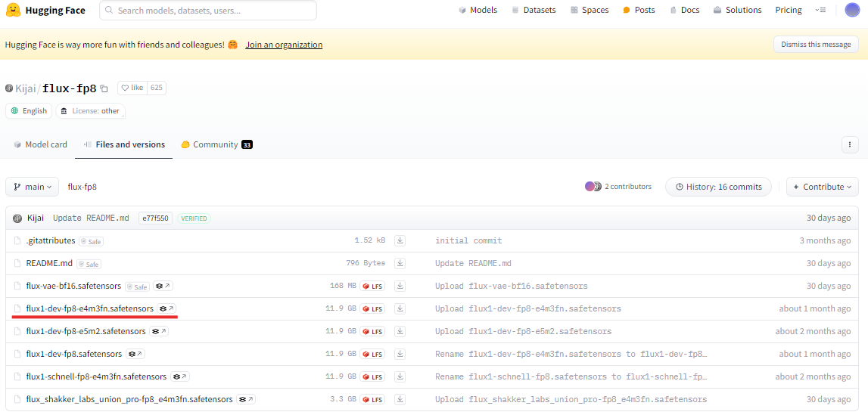Expand the Contribute dropdown
The width and height of the screenshot is (868, 412).
point(822,187)
